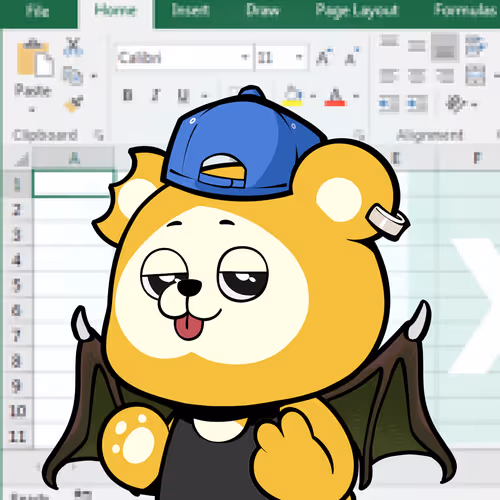Open the File tab
500x500 pixels.
(37, 11)
